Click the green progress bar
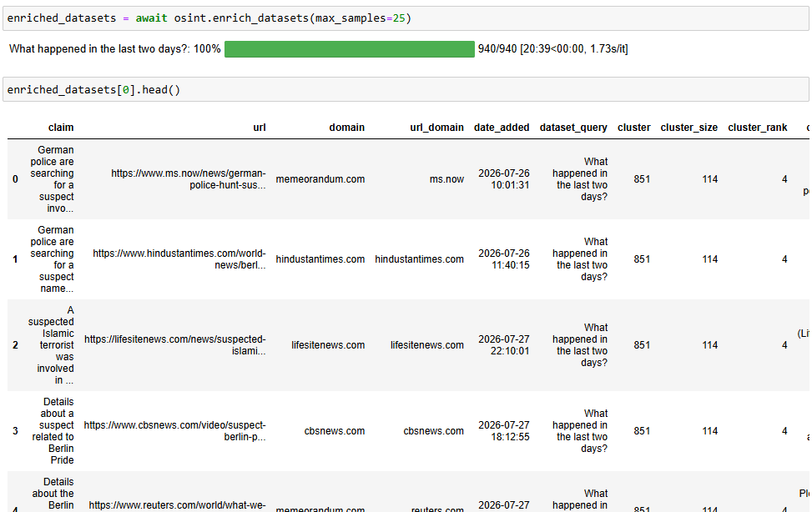This screenshot has height=512, width=812. coord(350,49)
